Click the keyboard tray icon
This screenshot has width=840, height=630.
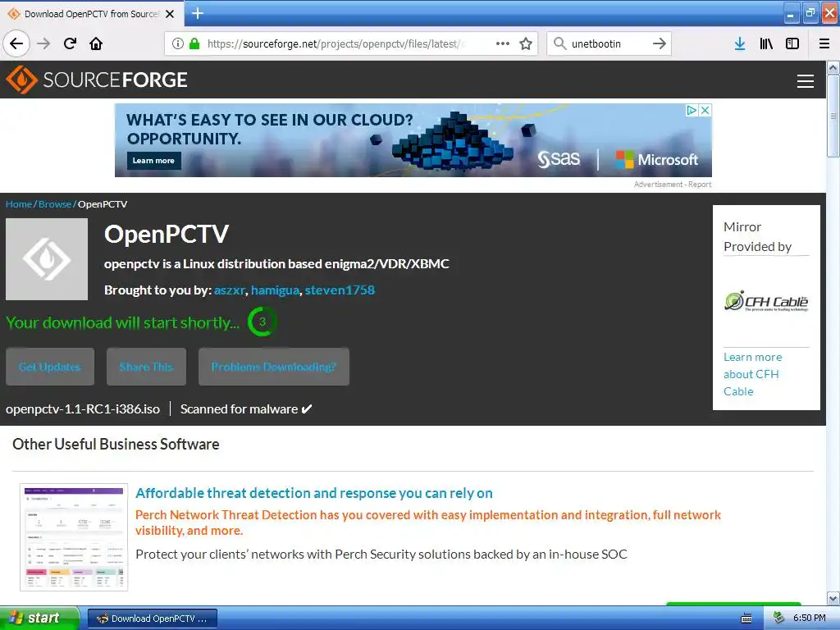[x=746, y=619]
